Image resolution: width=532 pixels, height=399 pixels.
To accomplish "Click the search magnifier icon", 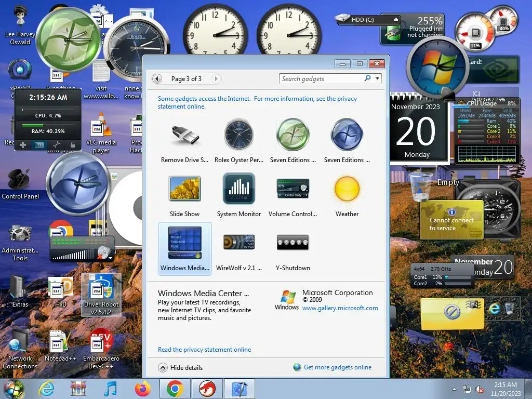I will pyautogui.click(x=367, y=78).
